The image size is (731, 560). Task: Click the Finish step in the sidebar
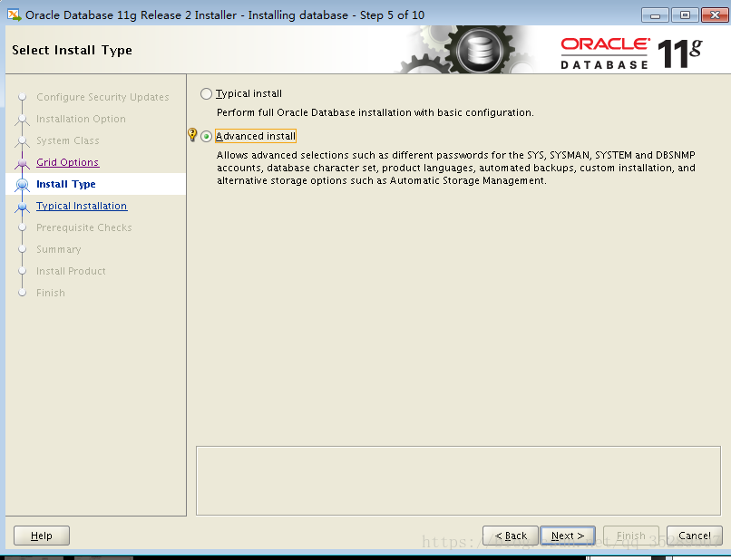[51, 293]
